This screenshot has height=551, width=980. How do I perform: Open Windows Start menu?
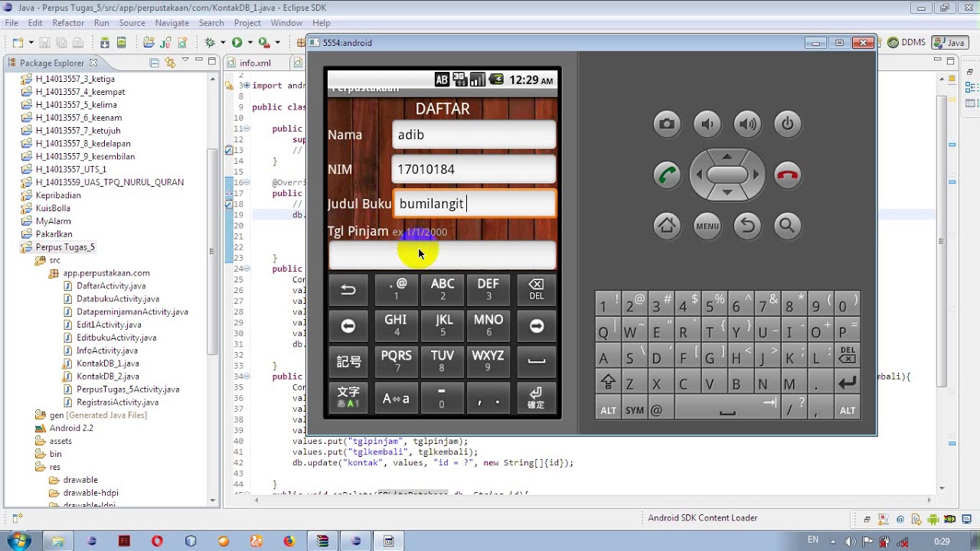pyautogui.click(x=18, y=541)
